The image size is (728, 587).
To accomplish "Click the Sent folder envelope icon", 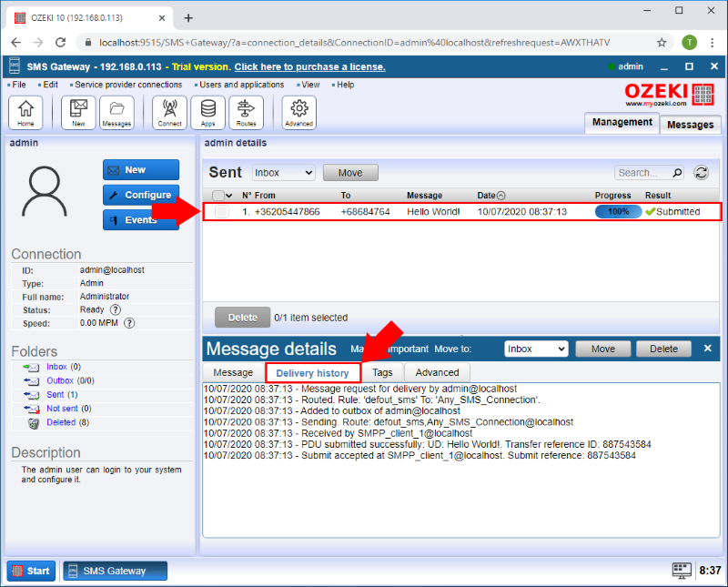I will pos(32,395).
